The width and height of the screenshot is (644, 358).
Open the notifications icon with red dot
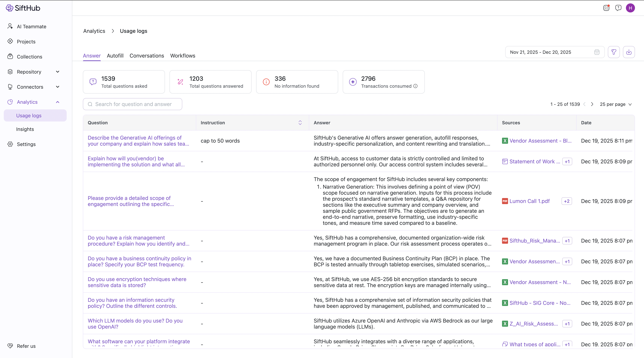click(606, 8)
